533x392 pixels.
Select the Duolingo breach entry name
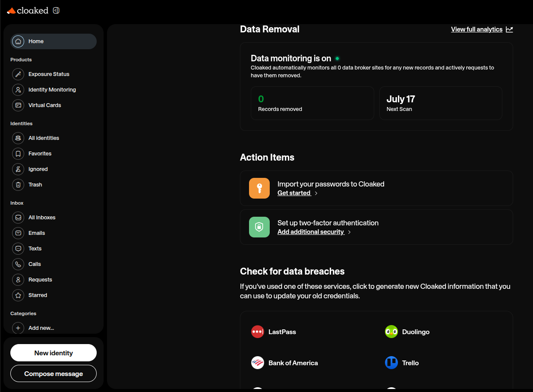[416, 332]
